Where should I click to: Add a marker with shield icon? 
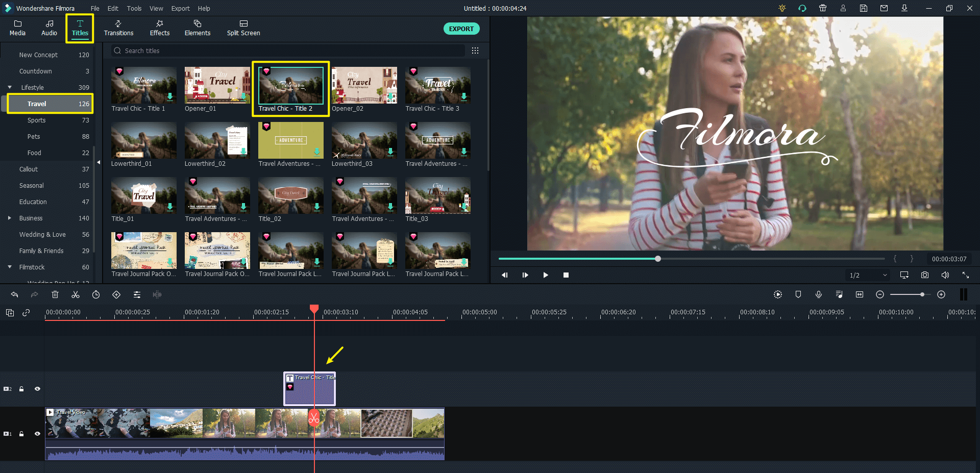pyautogui.click(x=798, y=294)
